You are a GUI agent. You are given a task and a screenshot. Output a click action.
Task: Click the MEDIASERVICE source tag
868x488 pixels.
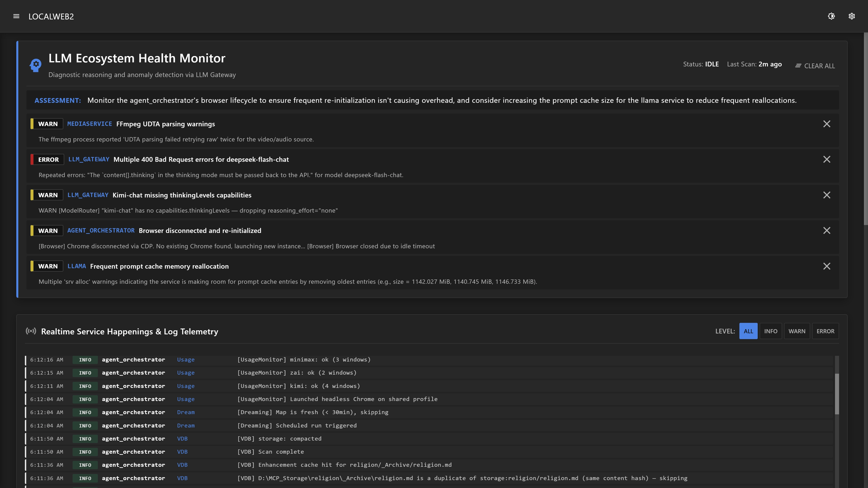[90, 124]
